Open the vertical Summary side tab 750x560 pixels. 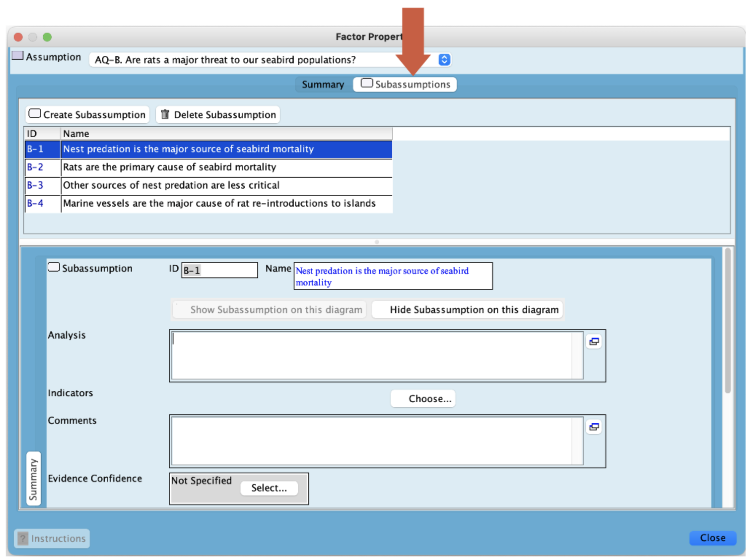tap(34, 478)
